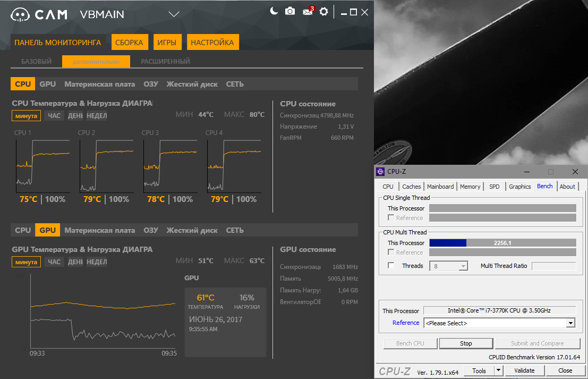Screen dimensions: 588x379
Task: Enable Multi Thread Reference checkbox
Action: 391,252
